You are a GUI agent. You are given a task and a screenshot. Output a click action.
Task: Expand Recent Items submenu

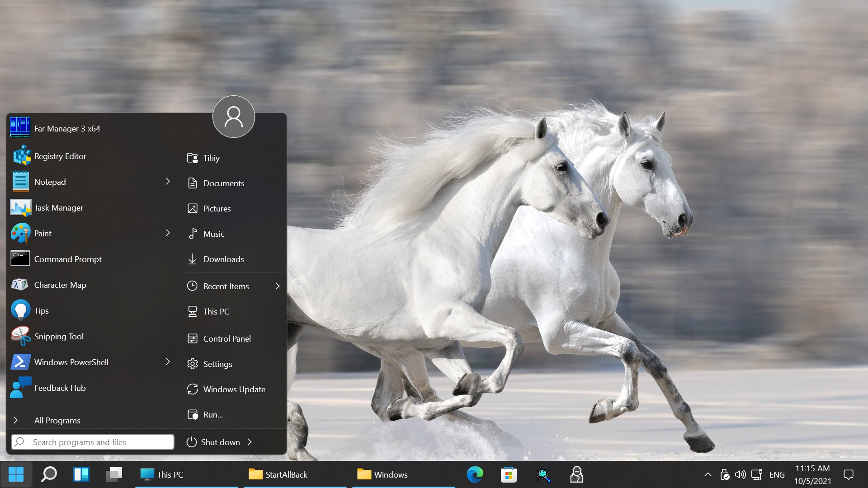(277, 286)
